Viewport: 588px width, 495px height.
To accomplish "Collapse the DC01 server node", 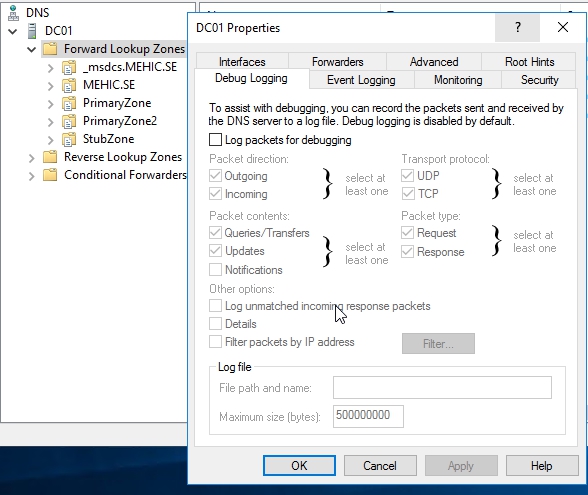I will tap(13, 31).
